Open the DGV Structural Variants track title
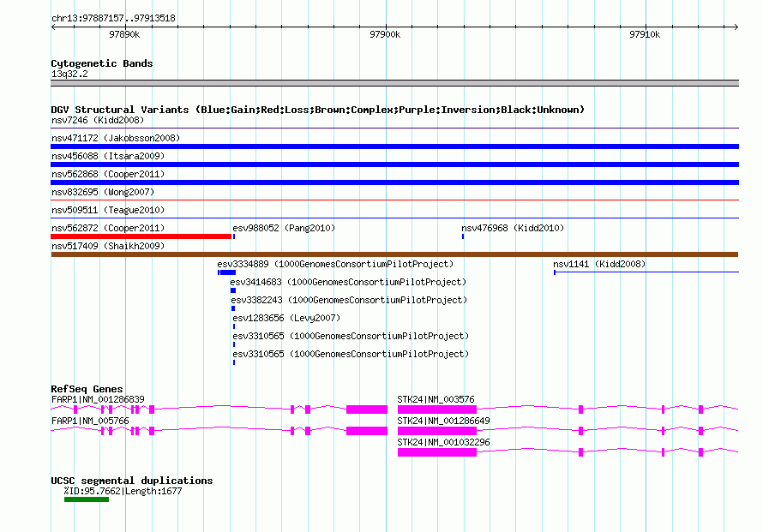 (317, 110)
